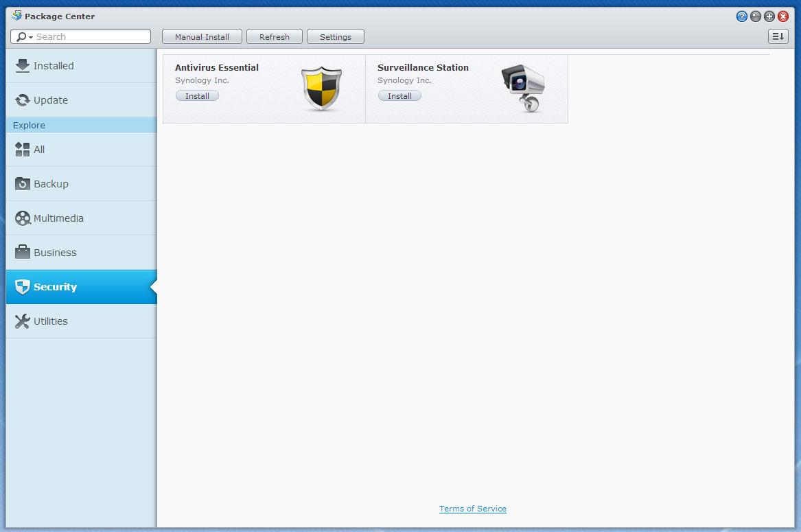Viewport: 801px width, 532px height.
Task: Click the Explore section header
Action: click(x=82, y=125)
